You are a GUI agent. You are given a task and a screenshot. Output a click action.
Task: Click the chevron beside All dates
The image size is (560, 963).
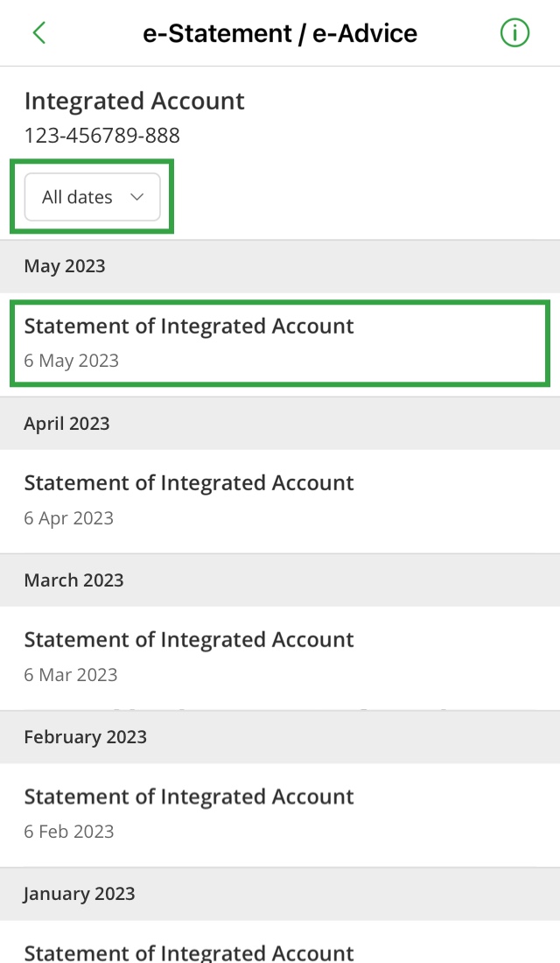coord(136,197)
